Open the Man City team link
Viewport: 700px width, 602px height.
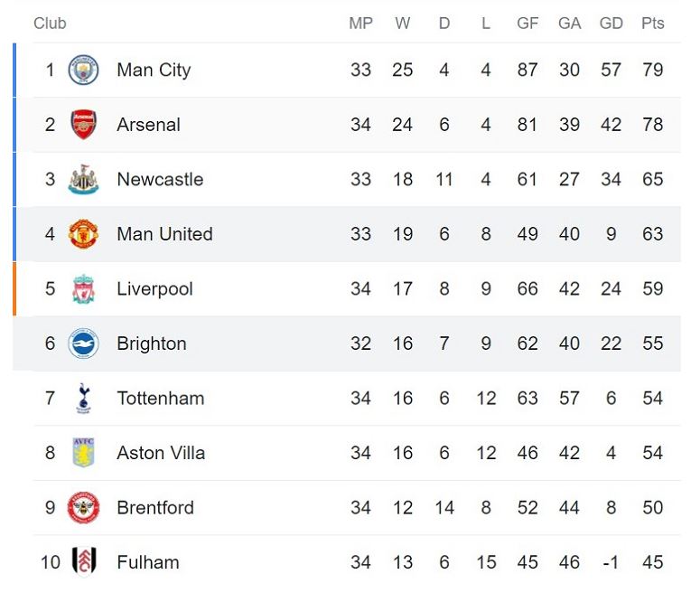pos(154,70)
